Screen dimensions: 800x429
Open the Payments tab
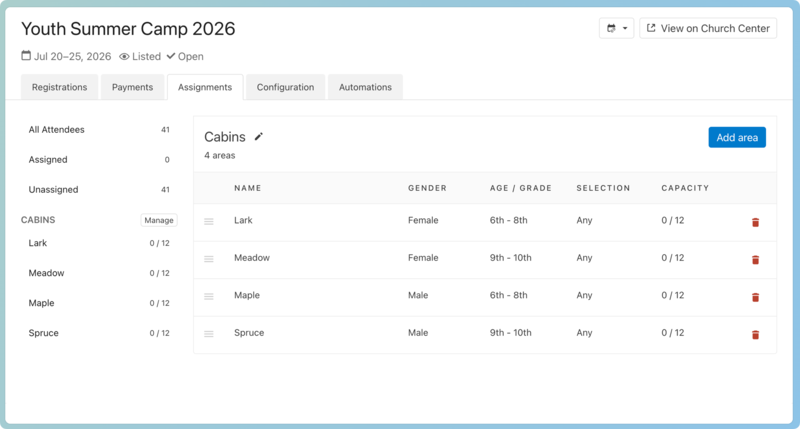[x=132, y=87]
